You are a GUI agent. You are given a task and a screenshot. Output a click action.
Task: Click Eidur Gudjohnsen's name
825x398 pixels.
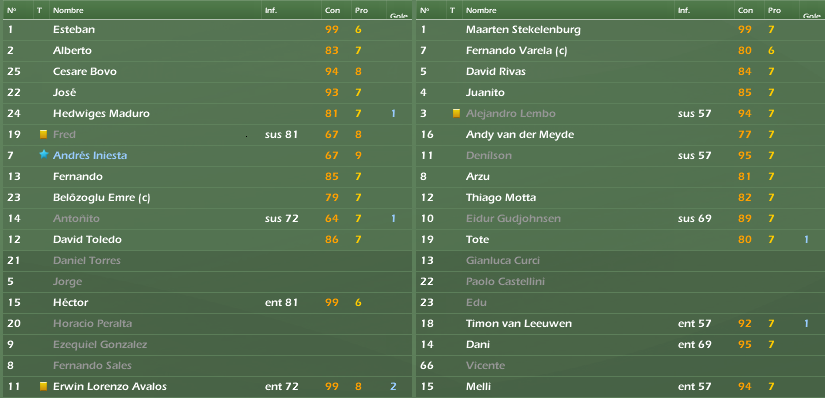[x=513, y=218]
